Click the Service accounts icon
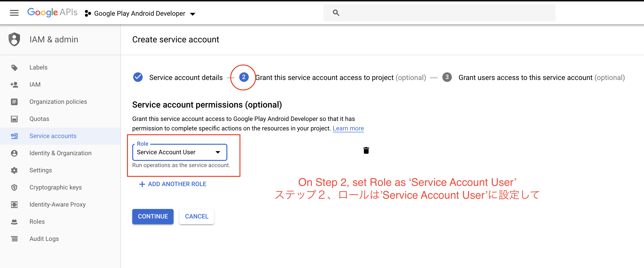The image size is (644, 268). click(14, 136)
